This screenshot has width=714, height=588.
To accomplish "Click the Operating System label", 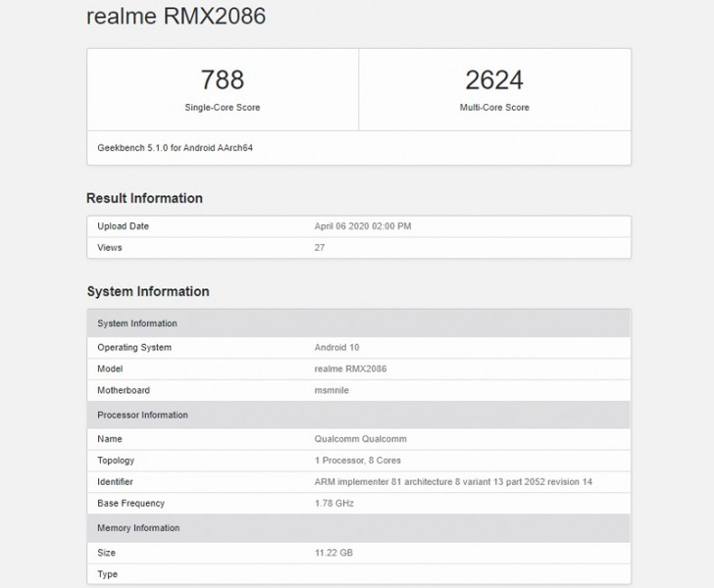I will point(134,347).
